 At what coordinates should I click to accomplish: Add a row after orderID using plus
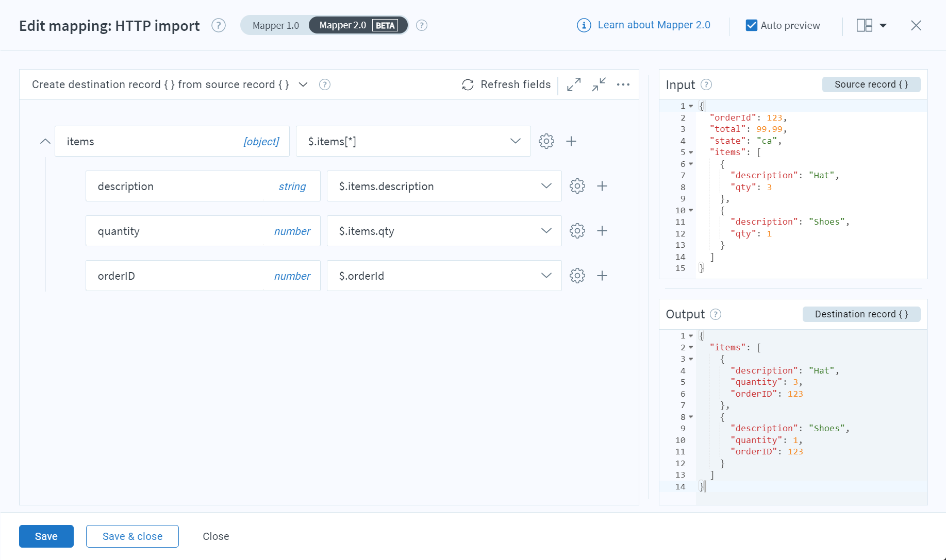602,276
